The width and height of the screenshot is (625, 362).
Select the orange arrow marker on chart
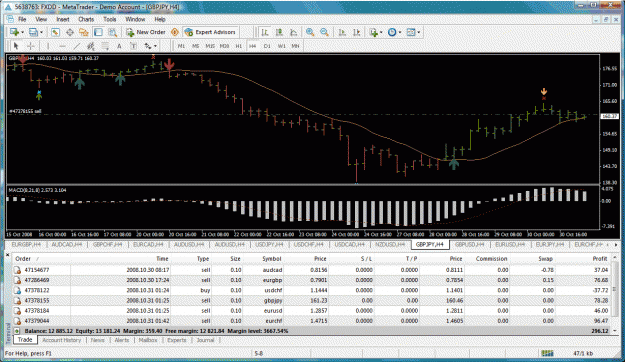point(544,92)
